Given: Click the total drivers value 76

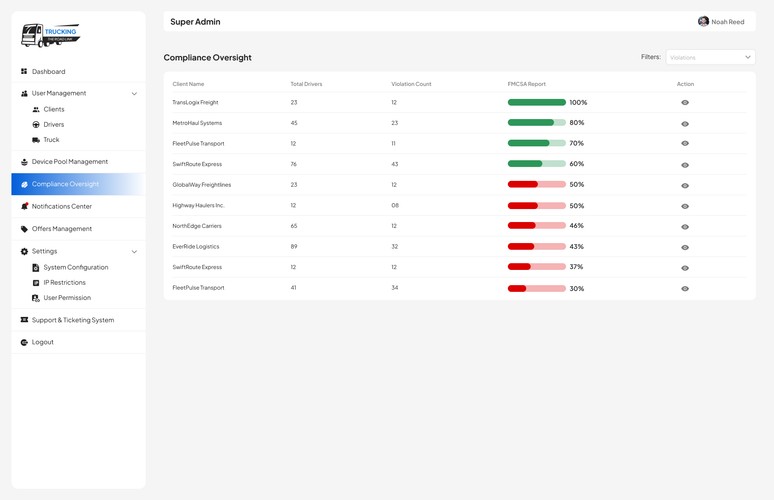Looking at the screenshot, I should pos(293,164).
